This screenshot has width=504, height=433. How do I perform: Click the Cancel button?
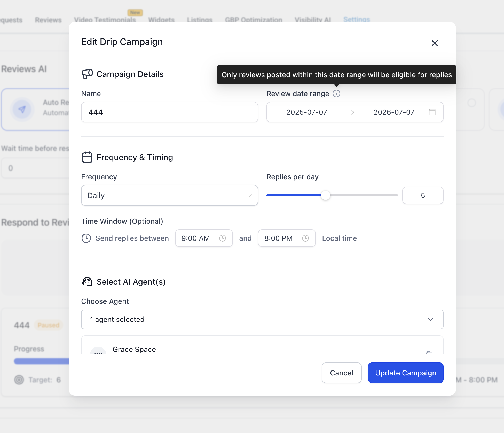[342, 373]
